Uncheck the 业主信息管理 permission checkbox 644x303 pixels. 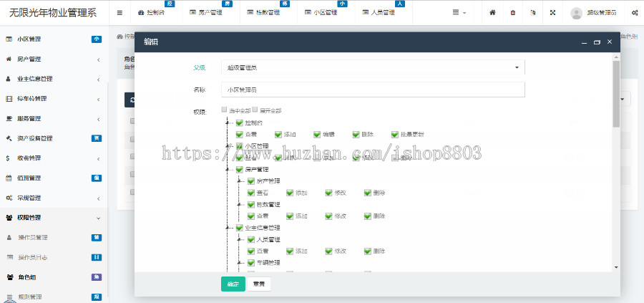coord(240,227)
